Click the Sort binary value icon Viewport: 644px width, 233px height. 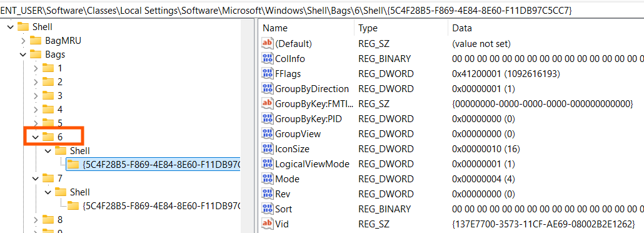pos(268,209)
